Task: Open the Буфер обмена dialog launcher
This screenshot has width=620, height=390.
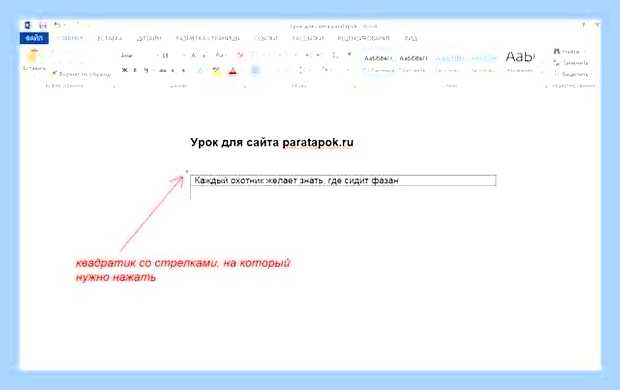Action: [114, 86]
